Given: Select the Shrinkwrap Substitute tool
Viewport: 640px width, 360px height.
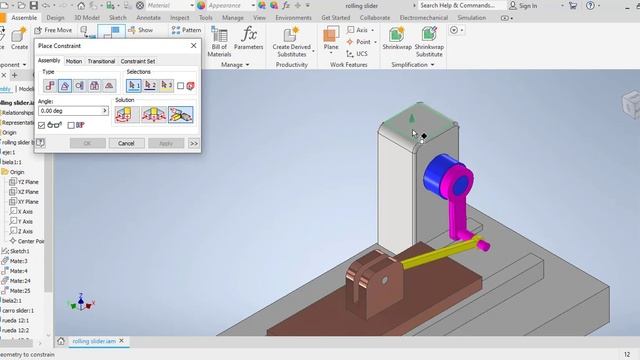Looking at the screenshot, I should 429,42.
